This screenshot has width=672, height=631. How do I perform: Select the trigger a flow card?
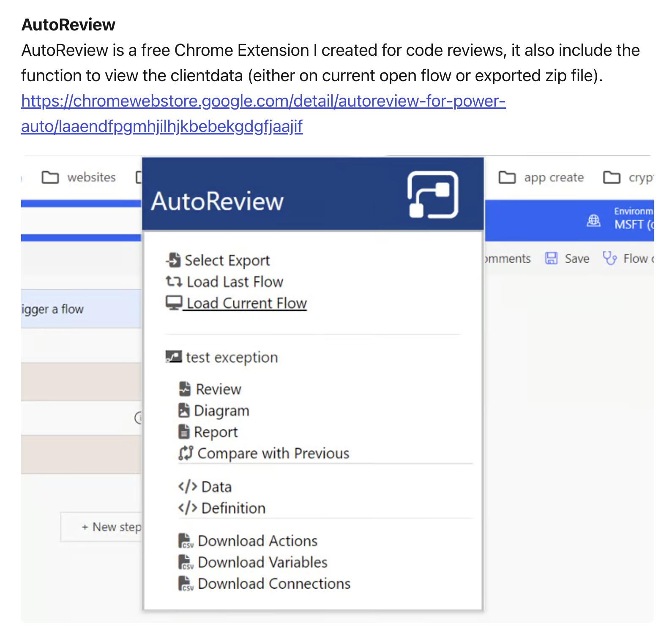point(81,309)
